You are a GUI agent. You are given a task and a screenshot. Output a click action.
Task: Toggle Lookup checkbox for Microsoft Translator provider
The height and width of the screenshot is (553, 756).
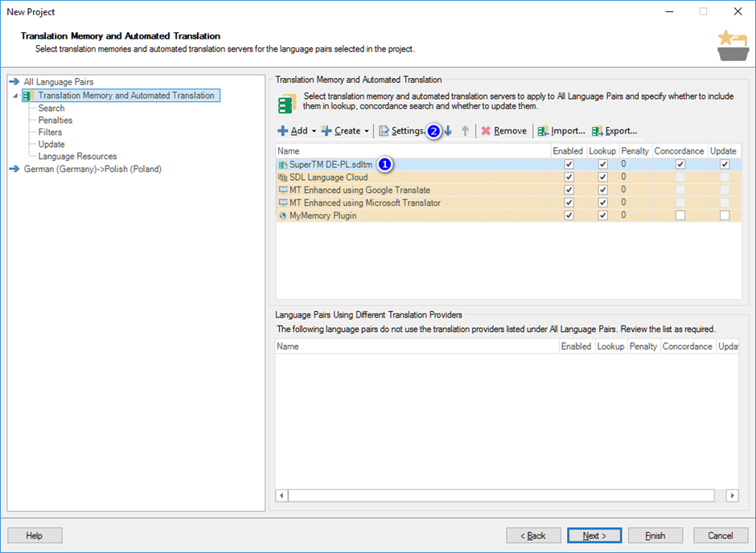pos(602,203)
